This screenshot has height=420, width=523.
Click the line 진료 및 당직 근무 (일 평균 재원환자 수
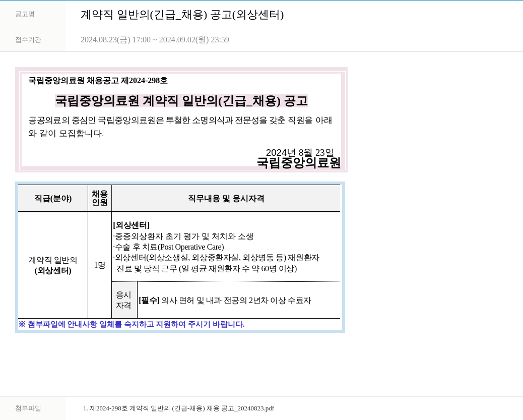207,268
